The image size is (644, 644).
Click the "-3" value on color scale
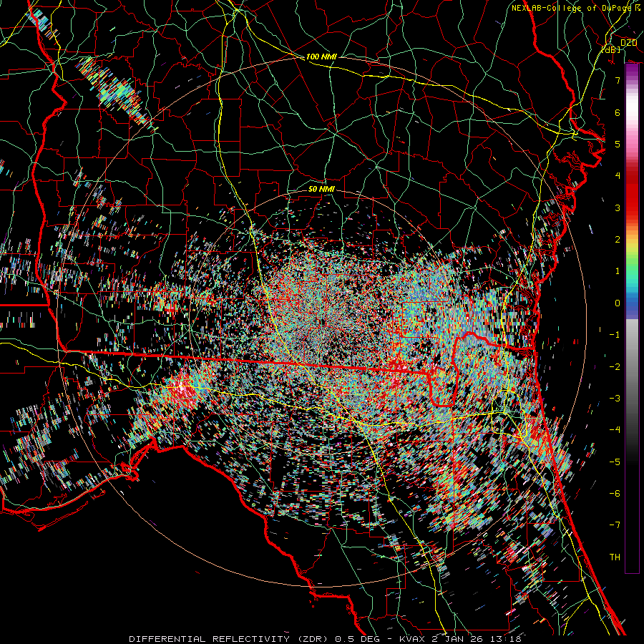(x=615, y=399)
